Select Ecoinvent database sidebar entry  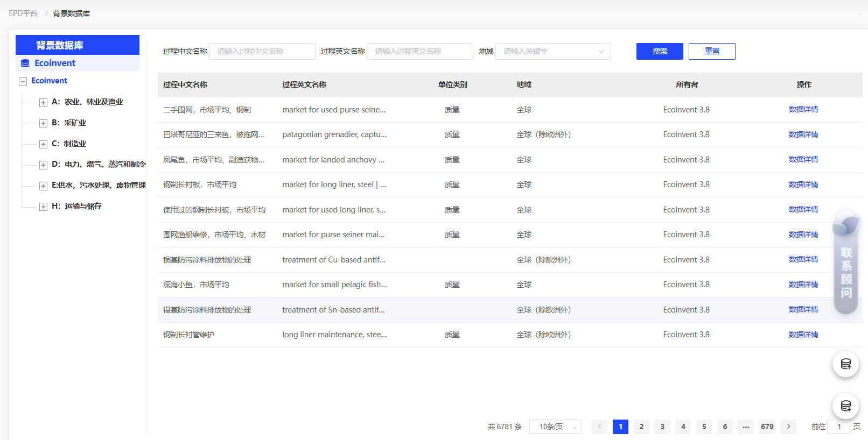click(78, 63)
